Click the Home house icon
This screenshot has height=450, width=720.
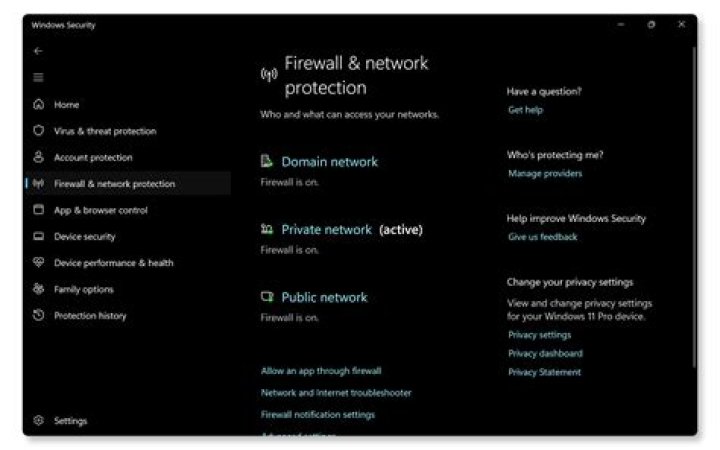(x=38, y=104)
